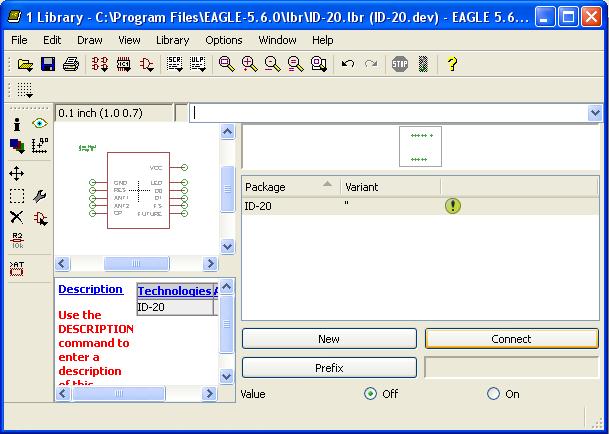Select the ID-20 package row

pos(420,206)
